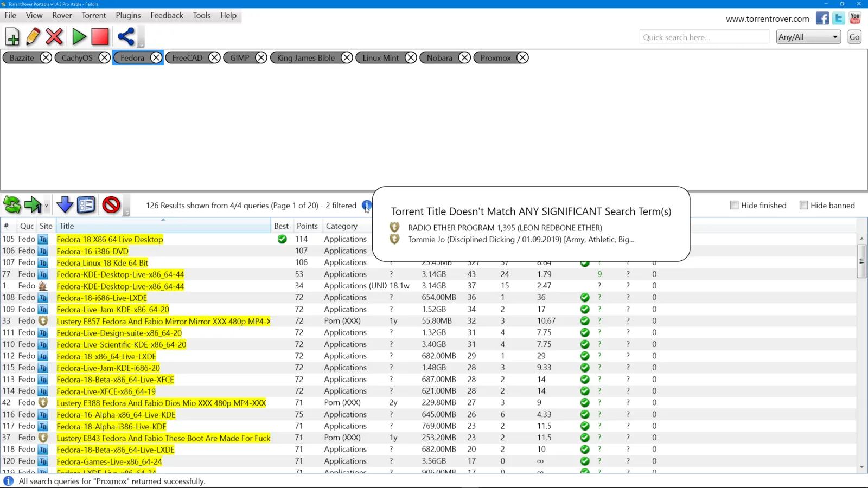Image resolution: width=868 pixels, height=488 pixels.
Task: Select the Fedora-Live-Design-suite-x86_64-20 row
Action: 429,332
